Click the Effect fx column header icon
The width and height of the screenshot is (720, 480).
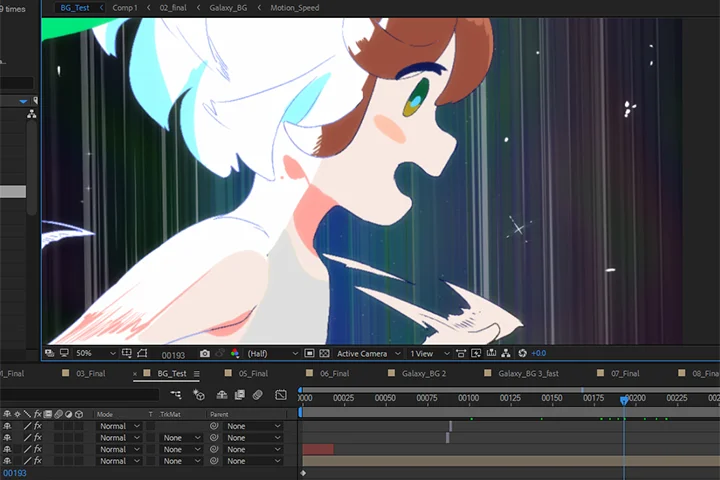point(38,414)
